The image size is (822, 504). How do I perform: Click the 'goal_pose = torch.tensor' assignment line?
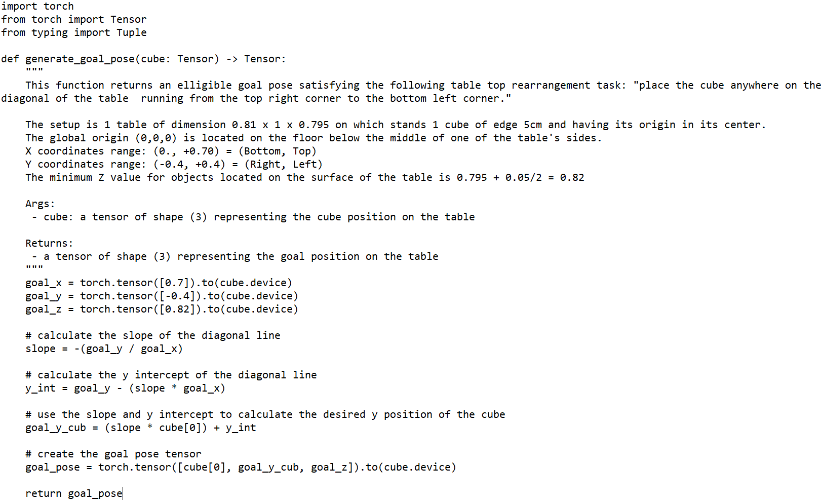coord(241,467)
